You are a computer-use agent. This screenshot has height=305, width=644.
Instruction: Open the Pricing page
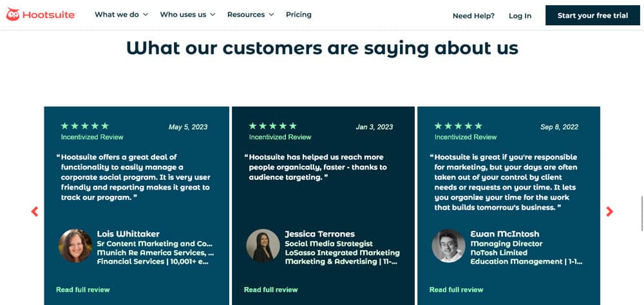pyautogui.click(x=299, y=15)
